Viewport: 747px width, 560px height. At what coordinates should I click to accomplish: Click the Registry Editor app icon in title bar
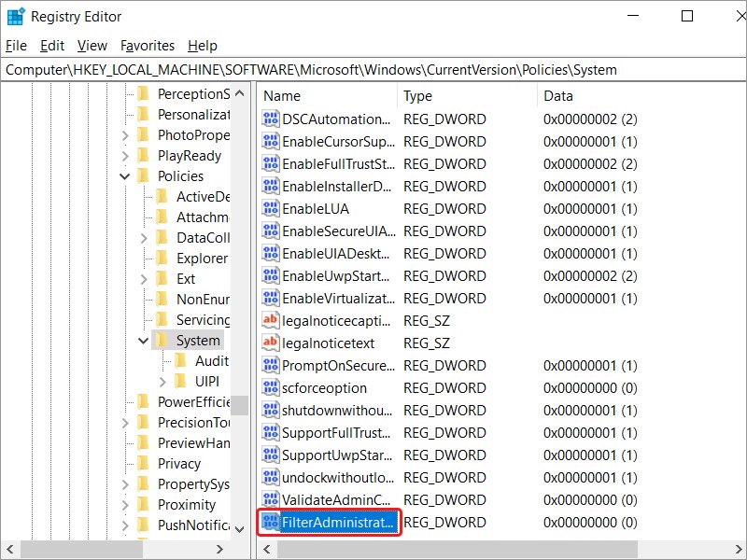pos(15,16)
